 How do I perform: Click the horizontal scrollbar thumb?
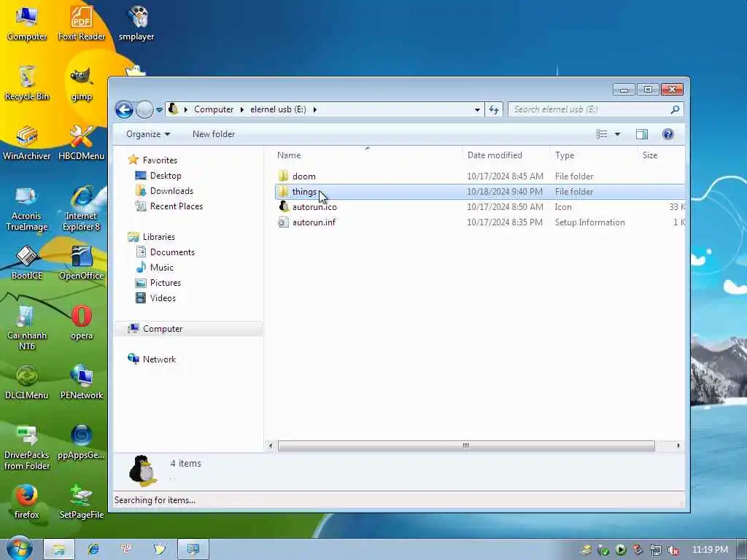click(466, 446)
